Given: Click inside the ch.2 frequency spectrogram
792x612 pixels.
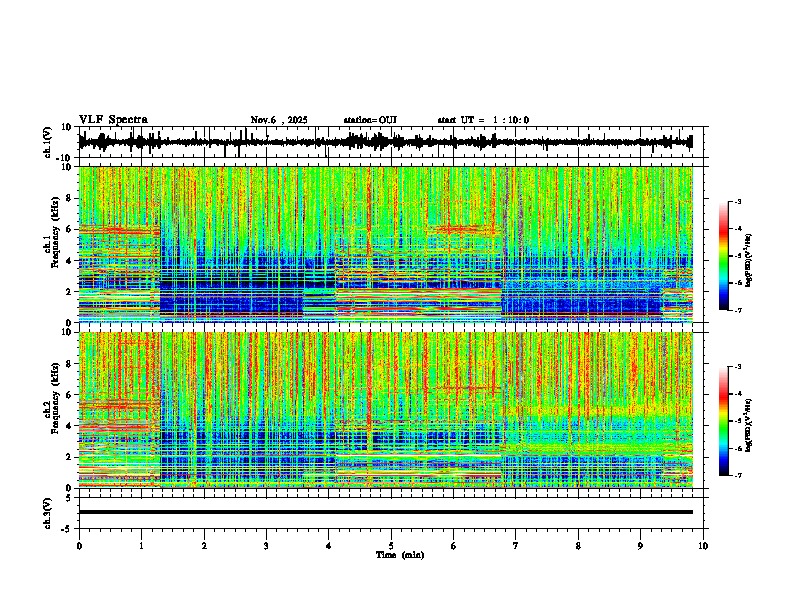Looking at the screenshot, I should click(385, 410).
